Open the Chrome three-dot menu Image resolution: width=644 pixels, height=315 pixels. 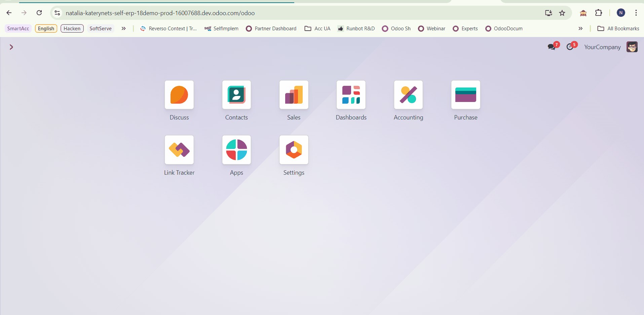click(636, 13)
